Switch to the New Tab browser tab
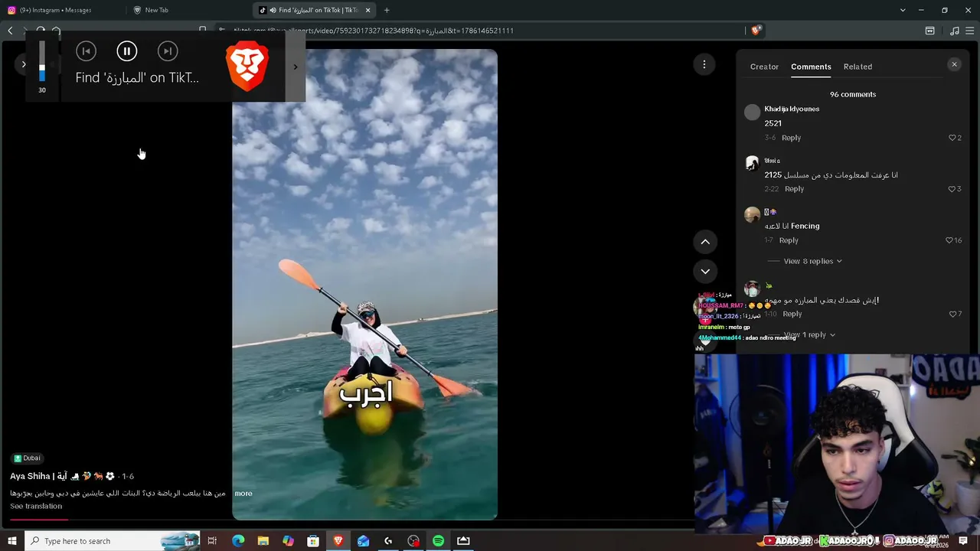980x551 pixels. (x=156, y=10)
